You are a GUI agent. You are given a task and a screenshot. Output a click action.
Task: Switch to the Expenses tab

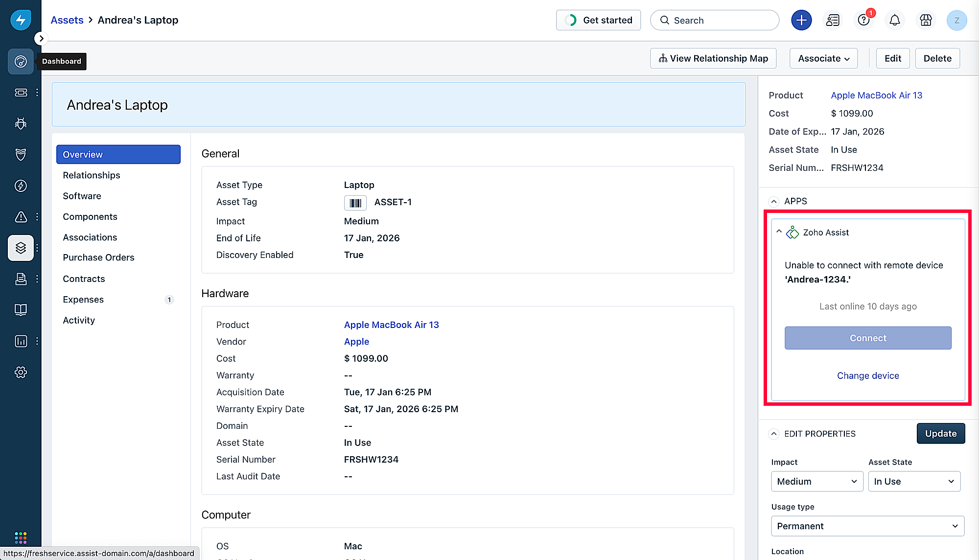[83, 300]
